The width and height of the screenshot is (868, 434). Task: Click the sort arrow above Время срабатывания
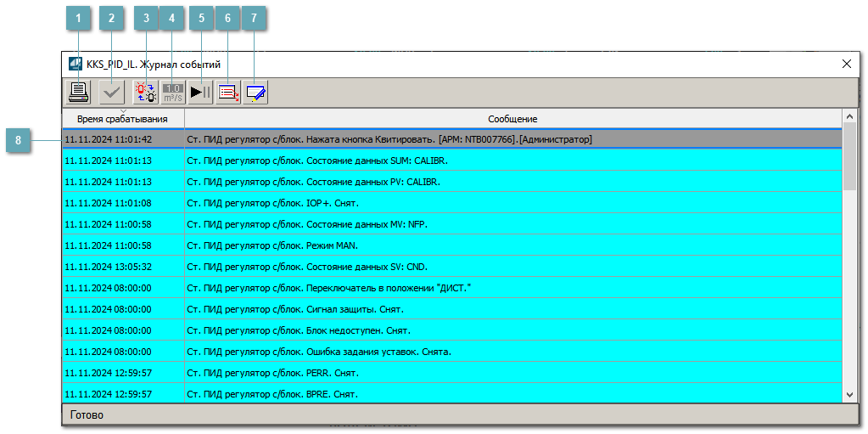(x=123, y=111)
